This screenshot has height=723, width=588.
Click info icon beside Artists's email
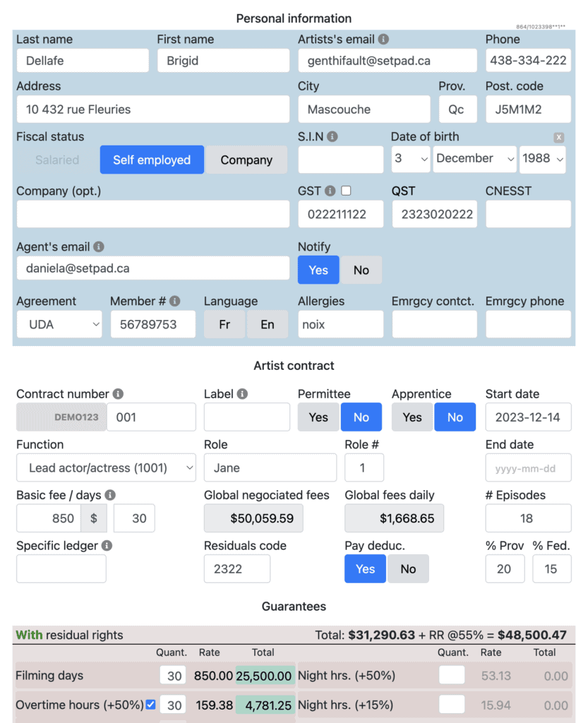tap(383, 40)
